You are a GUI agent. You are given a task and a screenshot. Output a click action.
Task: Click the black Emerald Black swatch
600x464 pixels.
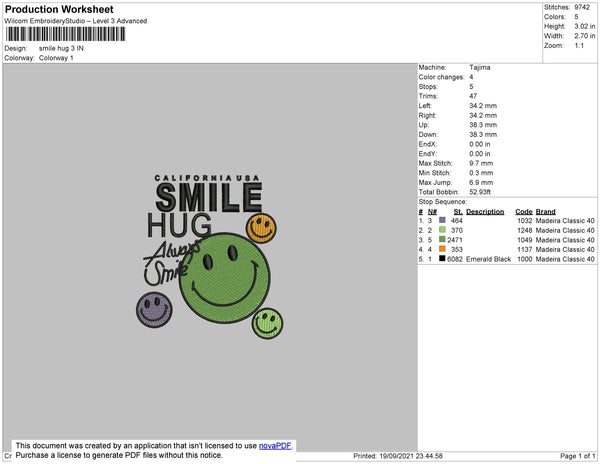(442, 259)
